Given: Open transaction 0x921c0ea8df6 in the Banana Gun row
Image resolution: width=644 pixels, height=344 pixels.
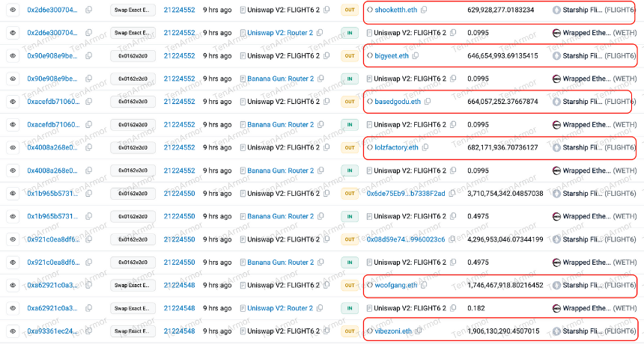Looking at the screenshot, I should (x=53, y=262).
